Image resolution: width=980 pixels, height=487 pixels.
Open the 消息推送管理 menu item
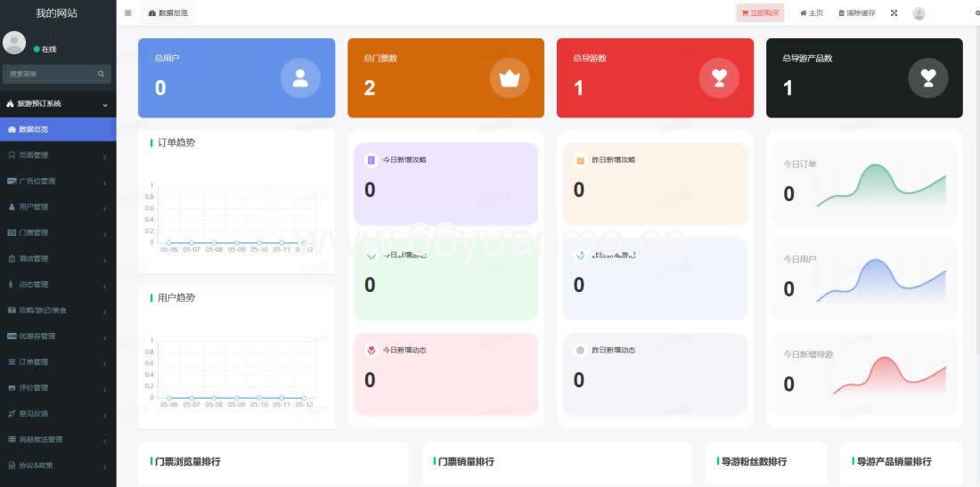coord(58,439)
